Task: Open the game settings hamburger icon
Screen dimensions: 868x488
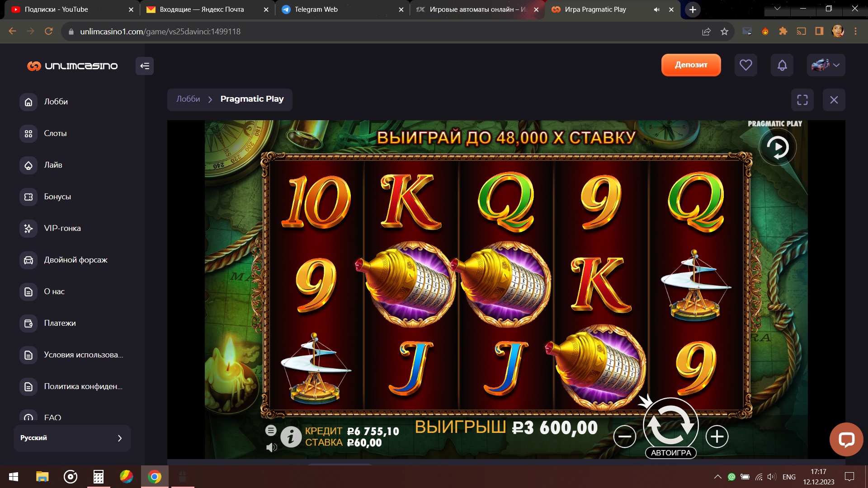Action: (x=271, y=431)
